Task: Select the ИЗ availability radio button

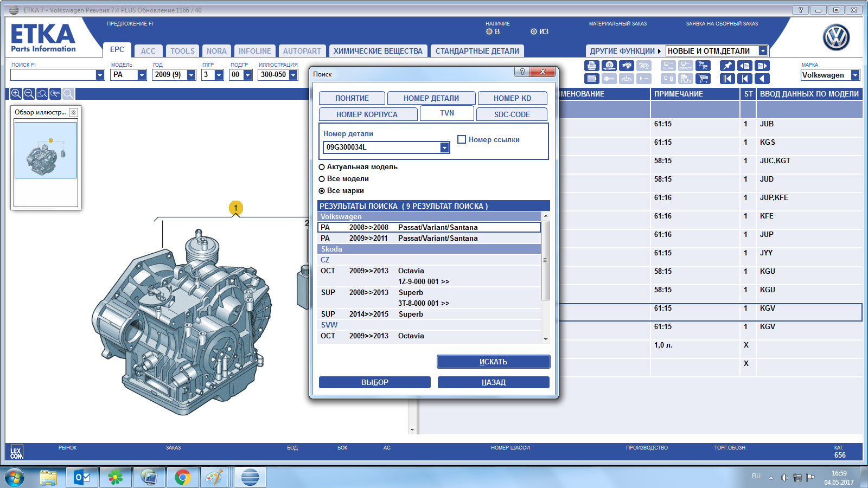Action: tap(534, 31)
